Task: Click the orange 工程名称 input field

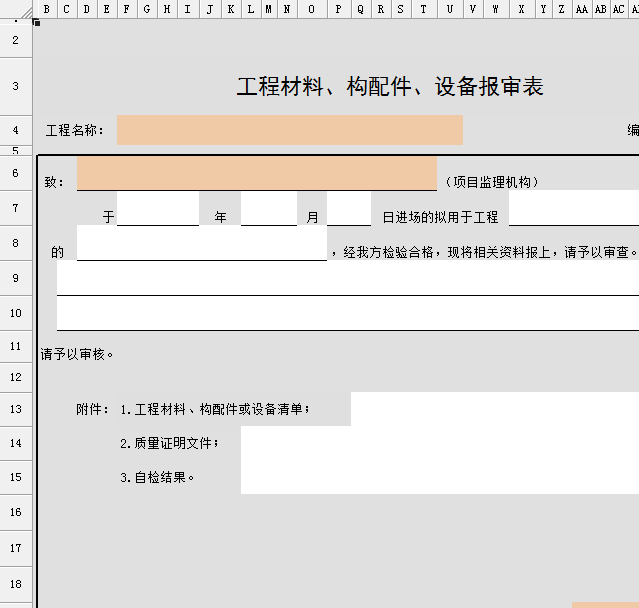Action: pos(289,130)
